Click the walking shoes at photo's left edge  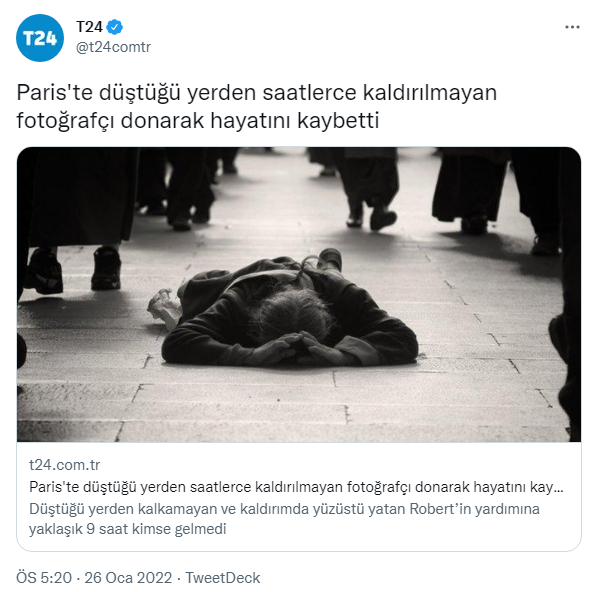coord(74,269)
